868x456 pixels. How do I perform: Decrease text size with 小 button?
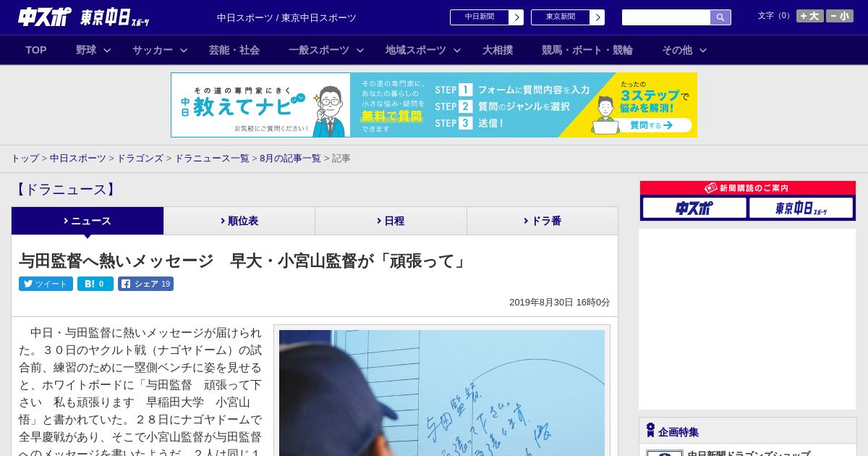coord(840,16)
